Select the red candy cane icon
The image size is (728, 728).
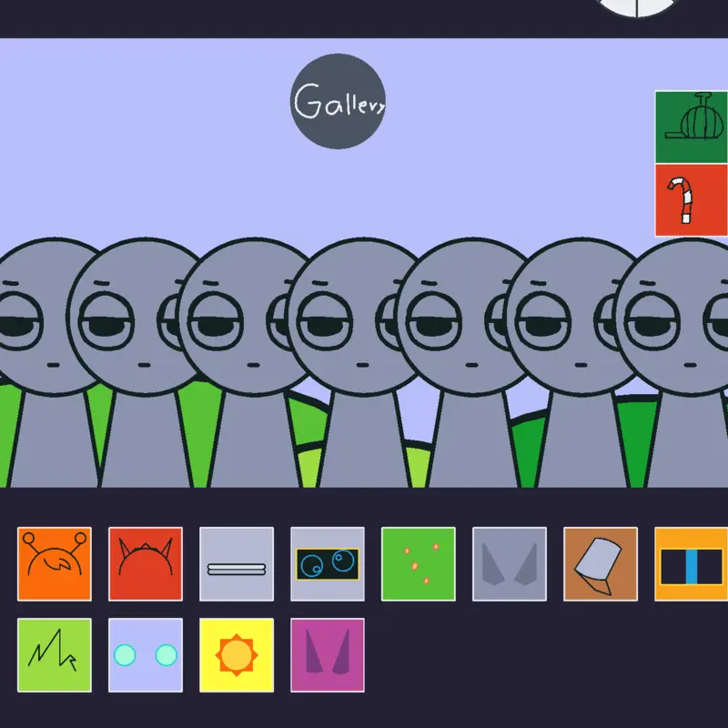[x=692, y=200]
